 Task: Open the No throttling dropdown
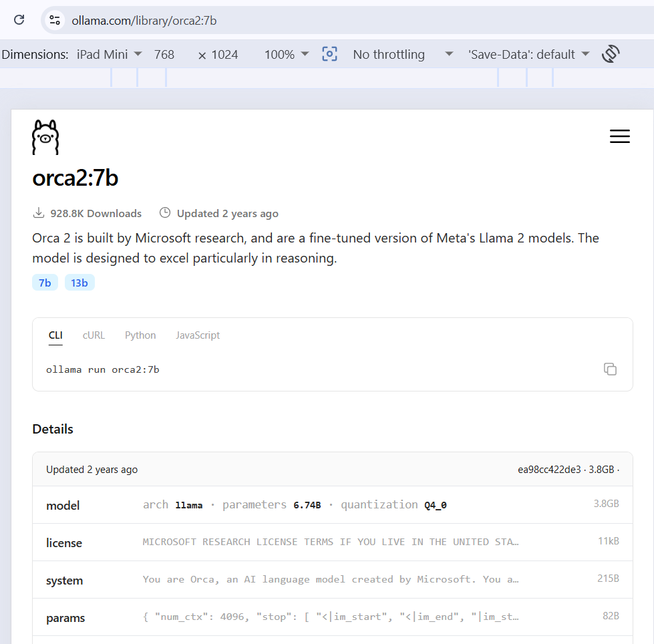point(403,54)
